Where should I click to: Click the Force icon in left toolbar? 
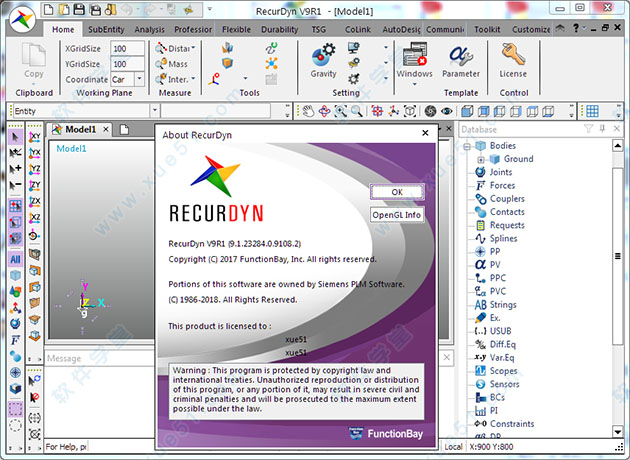pos(15,341)
